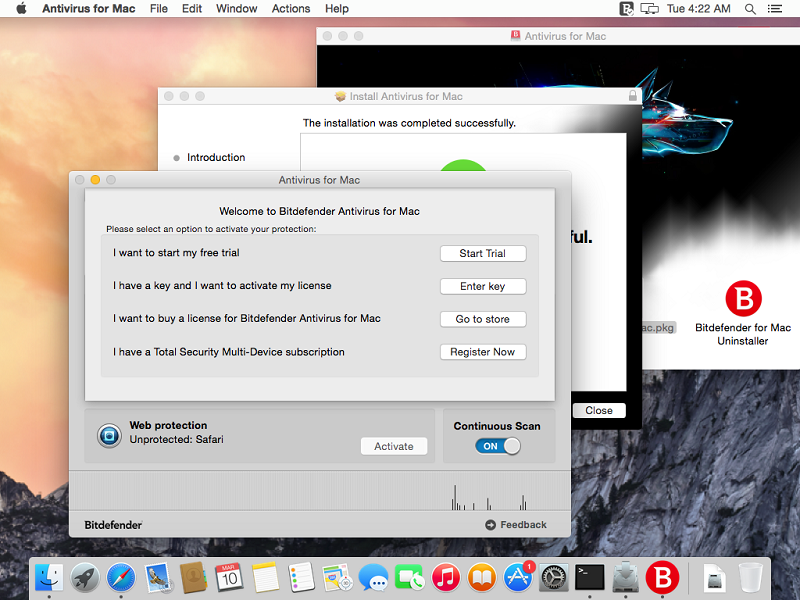Open Finder from the Dock

pyautogui.click(x=49, y=578)
